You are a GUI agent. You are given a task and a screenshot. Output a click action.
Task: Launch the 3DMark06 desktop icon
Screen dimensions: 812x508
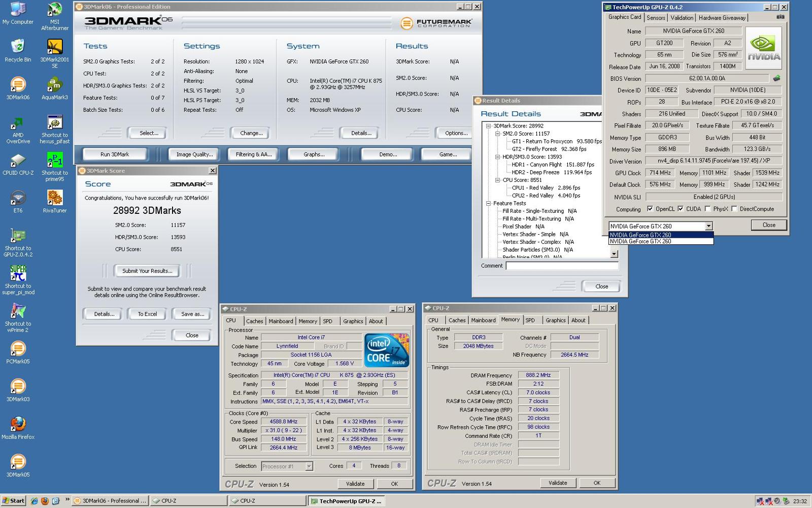coord(18,88)
